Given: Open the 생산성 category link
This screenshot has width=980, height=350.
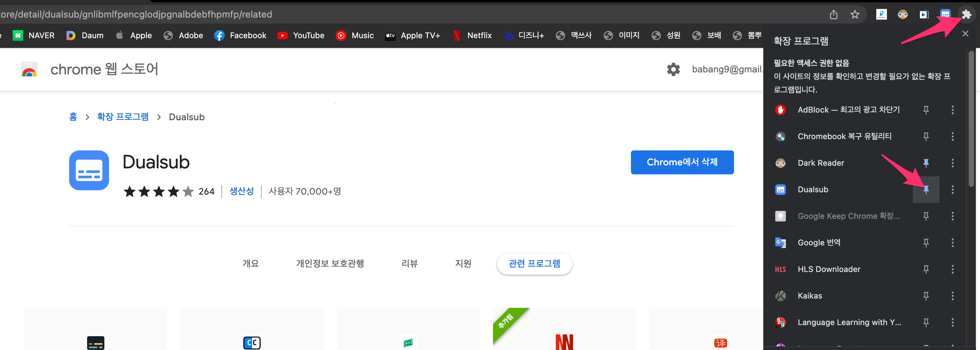Looking at the screenshot, I should click(242, 191).
